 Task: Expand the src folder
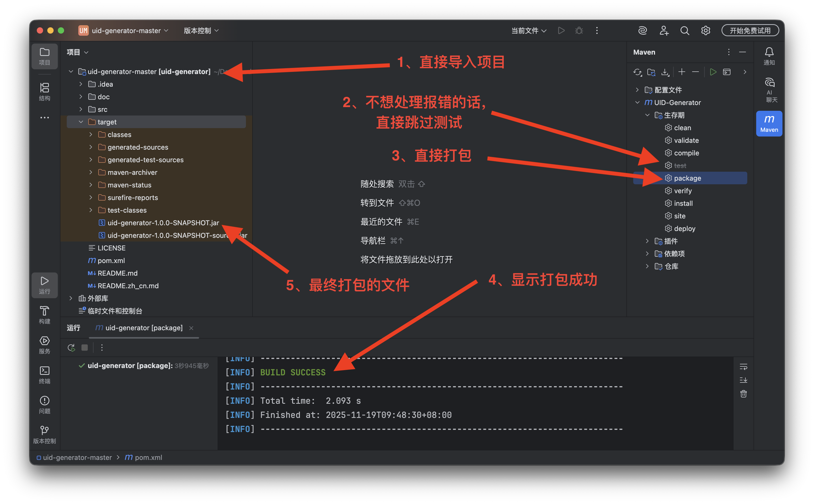pos(81,109)
